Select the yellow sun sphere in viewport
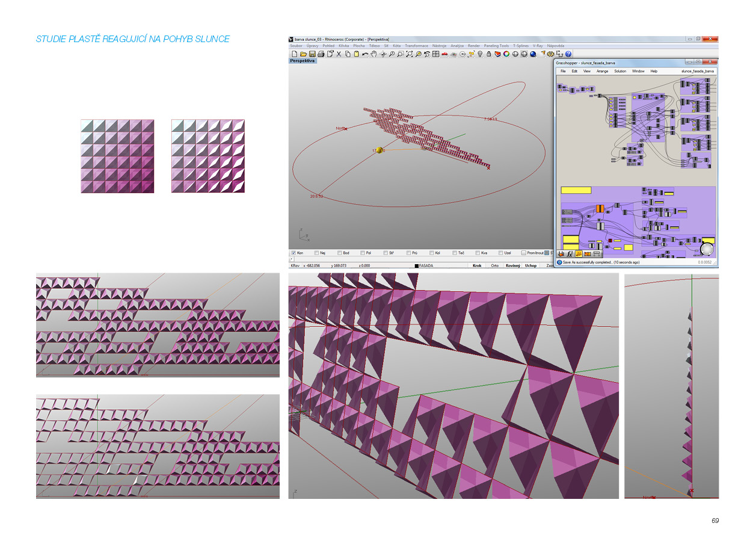This screenshot has width=756, height=535. 380,150
